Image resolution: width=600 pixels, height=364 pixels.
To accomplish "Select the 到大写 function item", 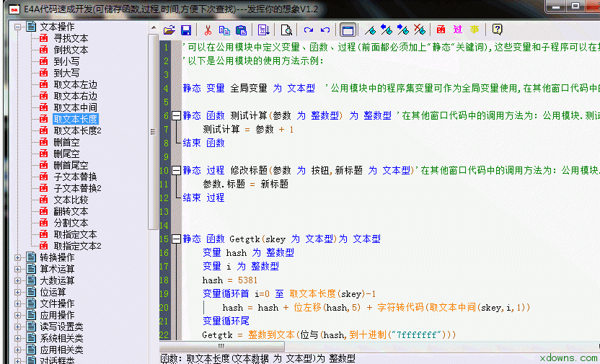I will [x=66, y=73].
